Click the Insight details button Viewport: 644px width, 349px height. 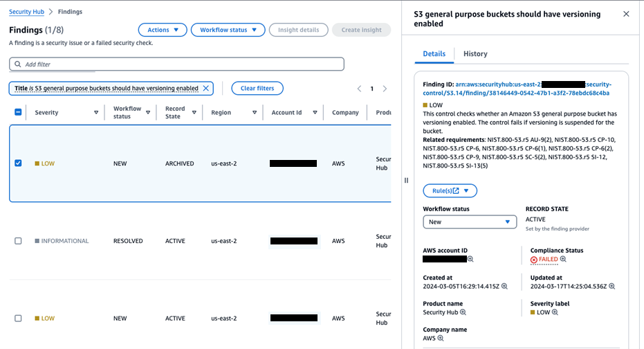tap(299, 30)
